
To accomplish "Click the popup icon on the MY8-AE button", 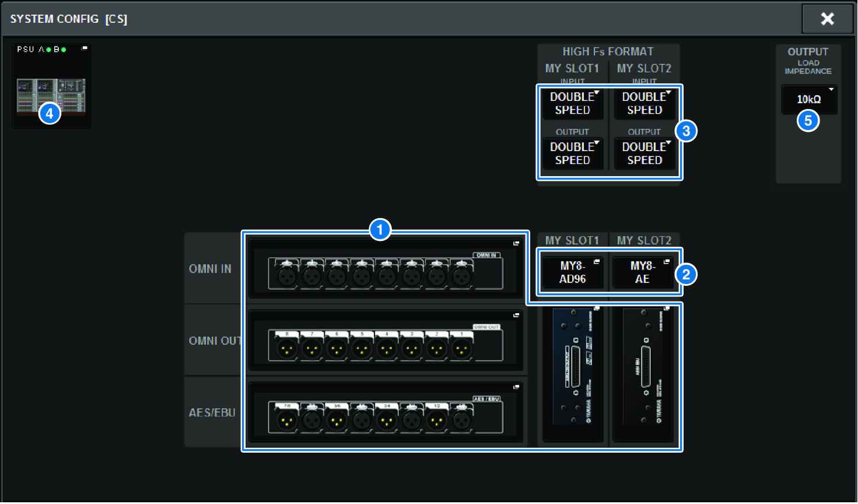I will pos(666,262).
